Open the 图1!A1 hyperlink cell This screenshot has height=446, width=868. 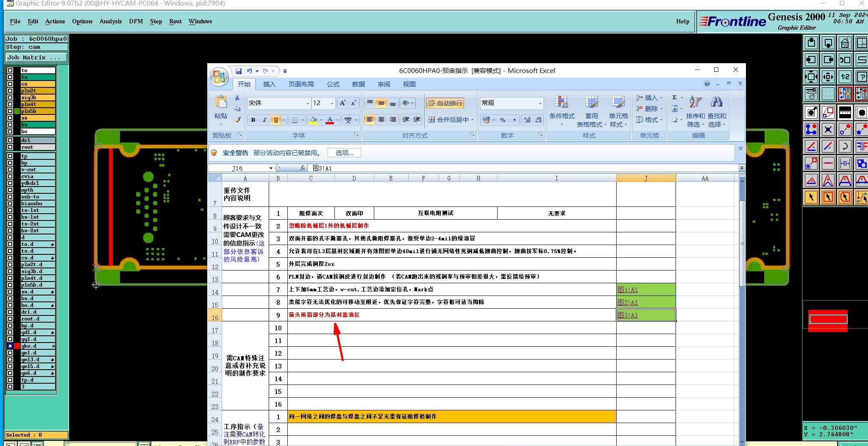(x=628, y=290)
